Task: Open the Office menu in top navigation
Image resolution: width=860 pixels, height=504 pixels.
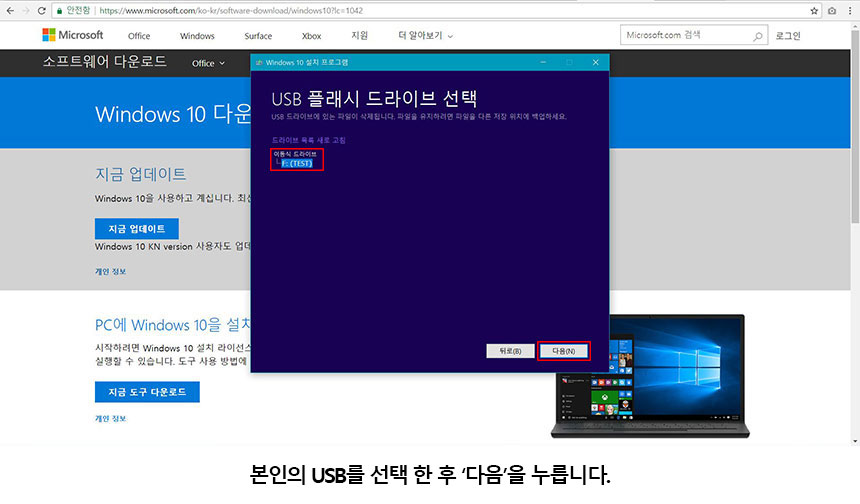Action: (x=139, y=36)
